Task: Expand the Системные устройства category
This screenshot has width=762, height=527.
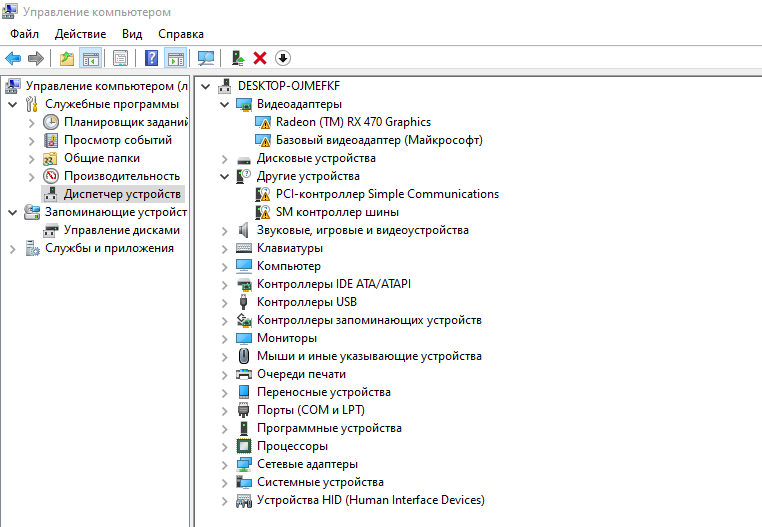Action: pyautogui.click(x=224, y=483)
